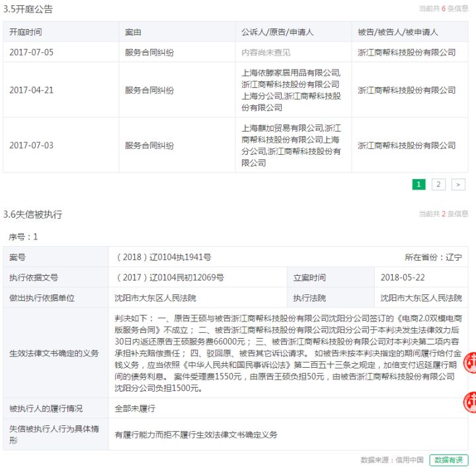Screen dimensions: 476x469
Task: Click the 序号：1 label
Action: click(23, 237)
